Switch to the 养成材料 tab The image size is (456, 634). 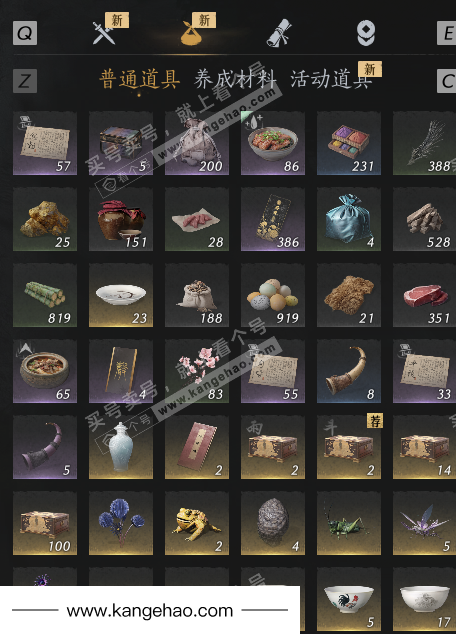(x=235, y=79)
